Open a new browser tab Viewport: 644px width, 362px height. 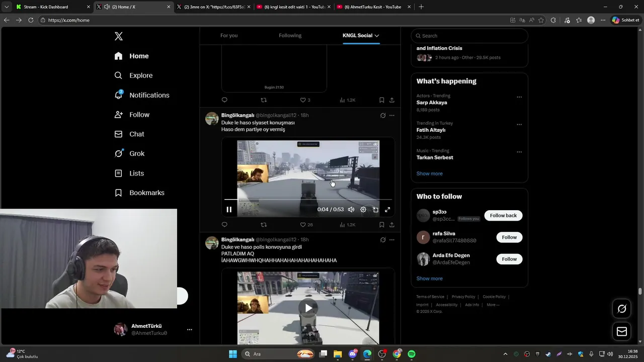click(x=421, y=7)
